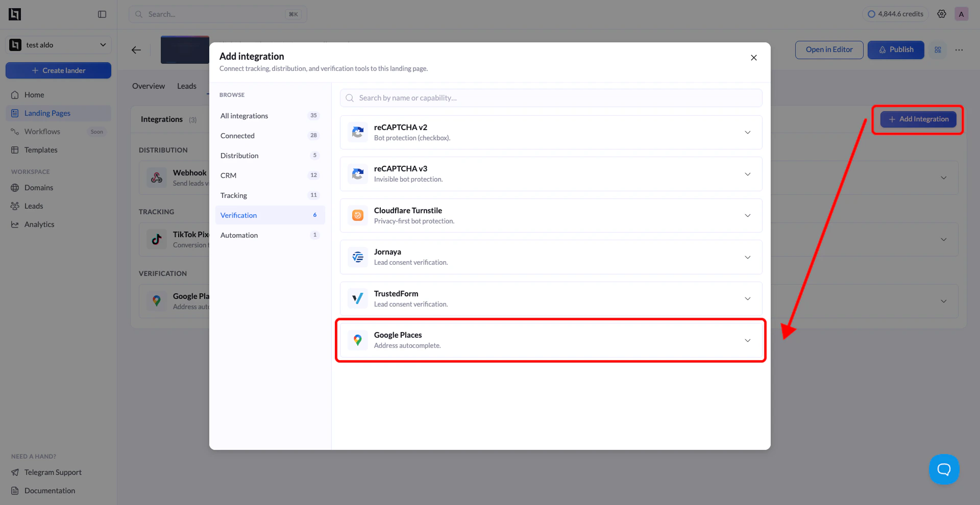Open Analytics in sidebar
This screenshot has height=505, width=980.
59,224
